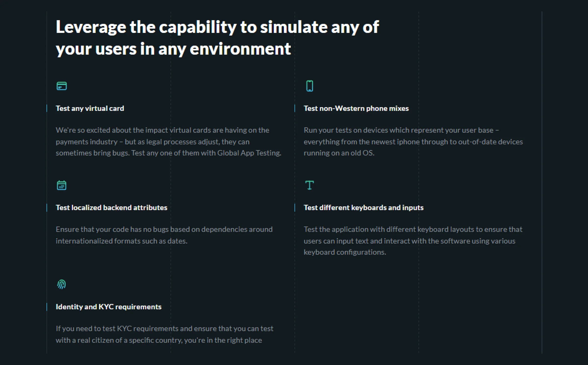This screenshot has height=365, width=588.
Task: Click accent bar beside 'Test non-Western phone mixes'
Action: point(295,108)
